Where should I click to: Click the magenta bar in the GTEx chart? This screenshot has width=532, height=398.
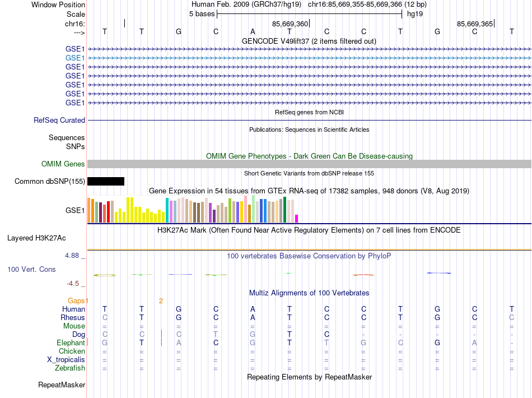(297, 219)
